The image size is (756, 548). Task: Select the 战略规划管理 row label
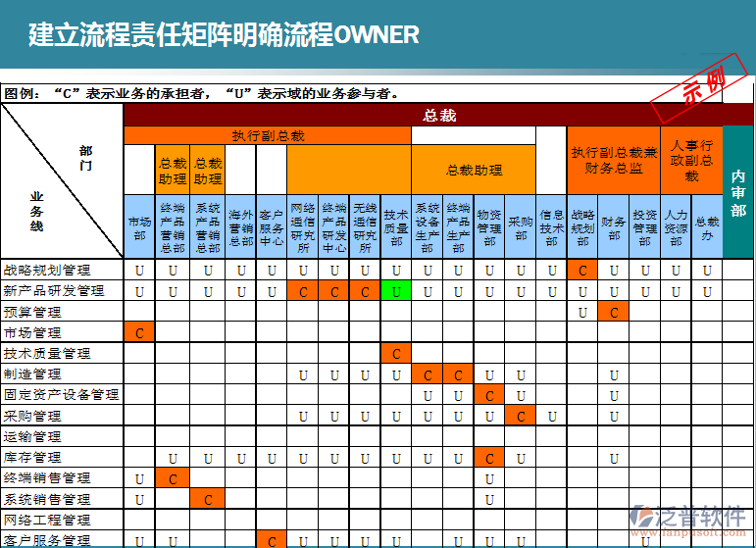coord(47,270)
